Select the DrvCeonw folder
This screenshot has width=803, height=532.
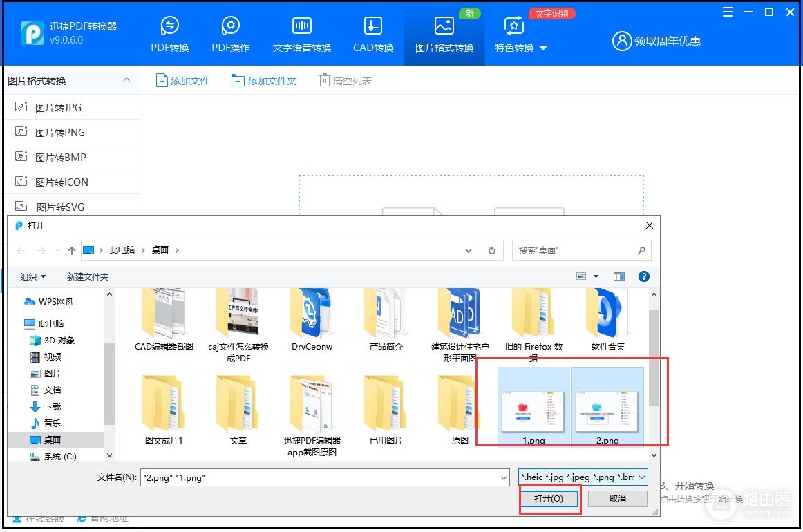312,320
